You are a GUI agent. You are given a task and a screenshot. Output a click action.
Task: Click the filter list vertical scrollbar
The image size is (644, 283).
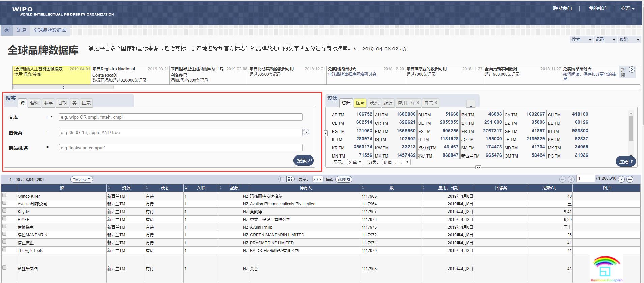(x=631, y=128)
